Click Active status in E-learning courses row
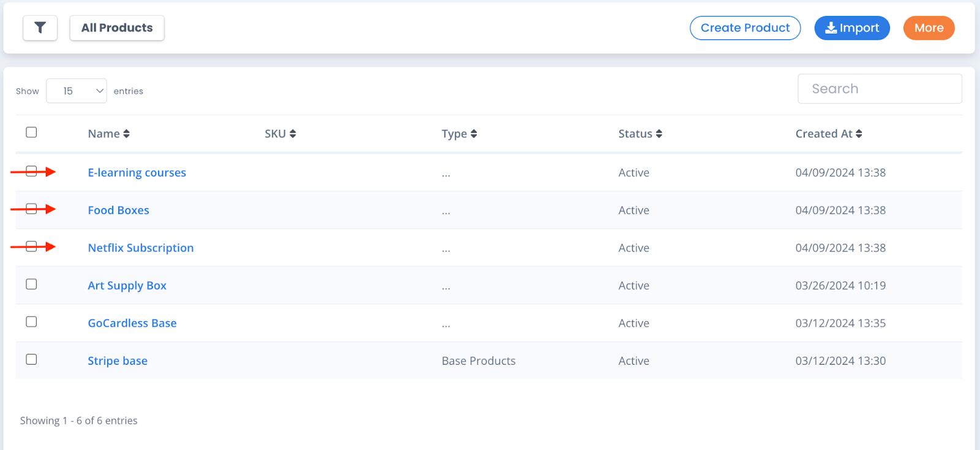 633,173
